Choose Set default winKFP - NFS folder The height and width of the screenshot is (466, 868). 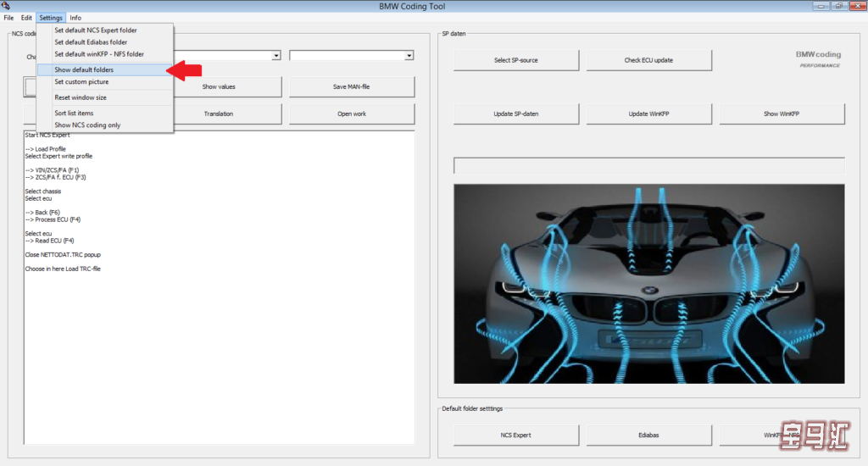click(105, 54)
